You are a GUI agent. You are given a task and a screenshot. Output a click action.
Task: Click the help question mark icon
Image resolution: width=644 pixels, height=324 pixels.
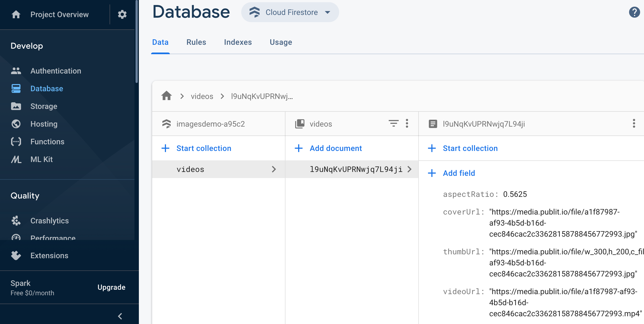point(634,12)
